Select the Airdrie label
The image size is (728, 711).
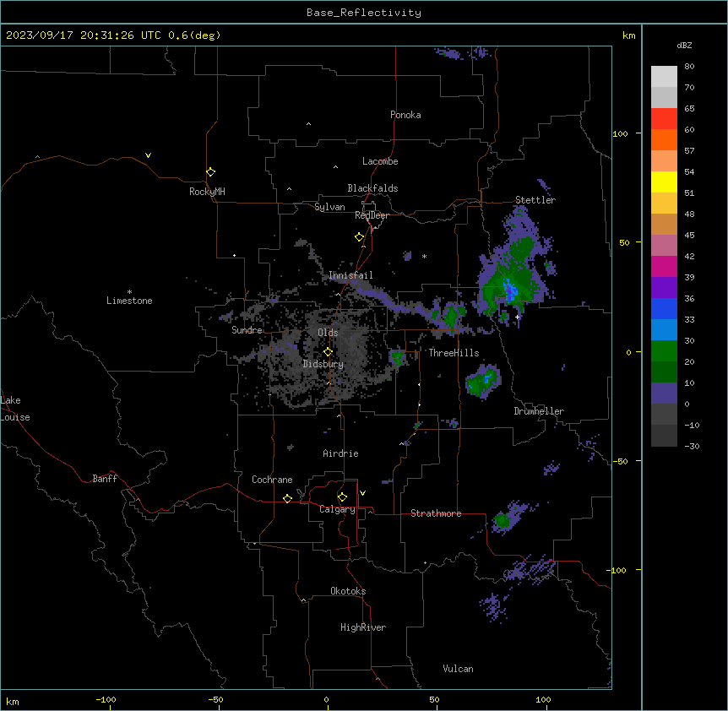[341, 453]
